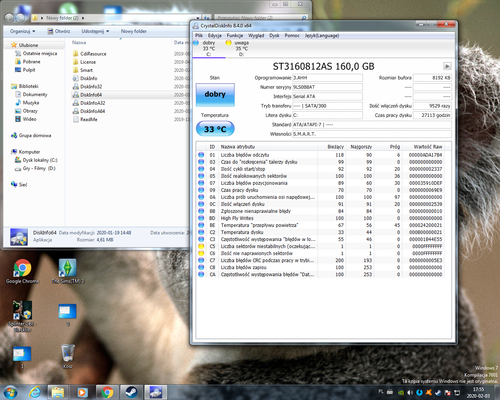Click the Nazwa column header in Explorer
The height and width of the screenshot is (400, 500).
tap(79, 42)
